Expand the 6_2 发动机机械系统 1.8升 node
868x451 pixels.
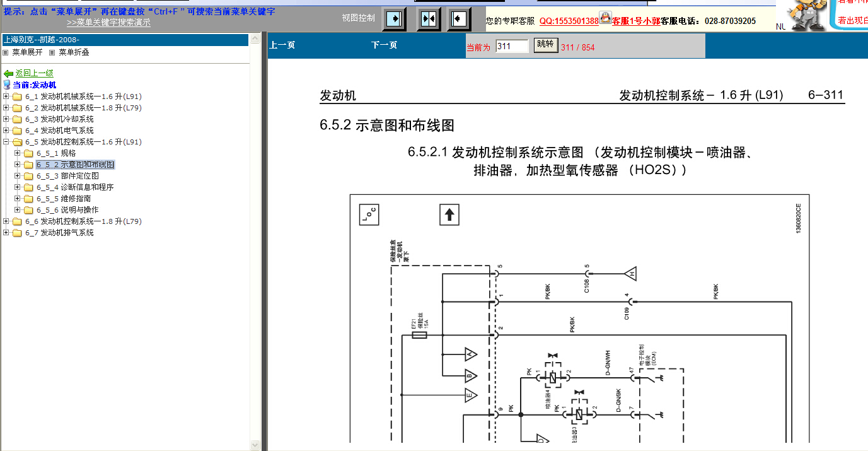point(6,108)
